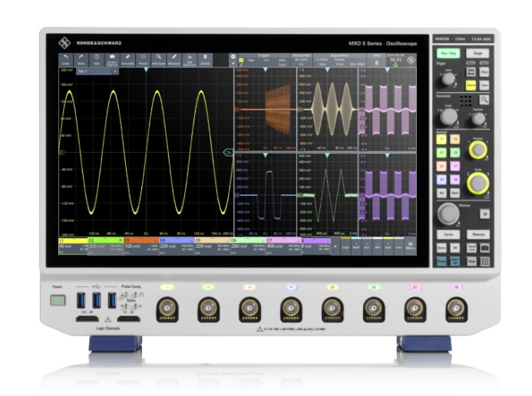The height and width of the screenshot is (396, 532).
Task: Take a Screen Capture with the toolbar icon
Action: (x=112, y=60)
